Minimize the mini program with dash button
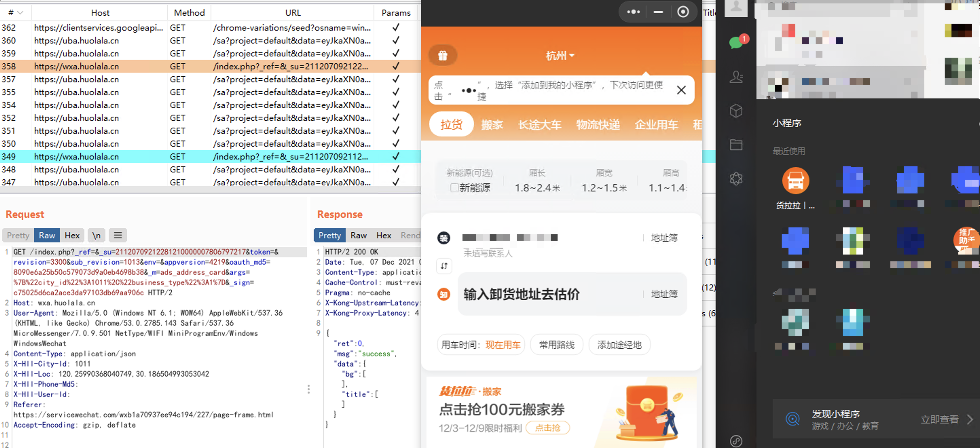The height and width of the screenshot is (448, 980). point(658,12)
